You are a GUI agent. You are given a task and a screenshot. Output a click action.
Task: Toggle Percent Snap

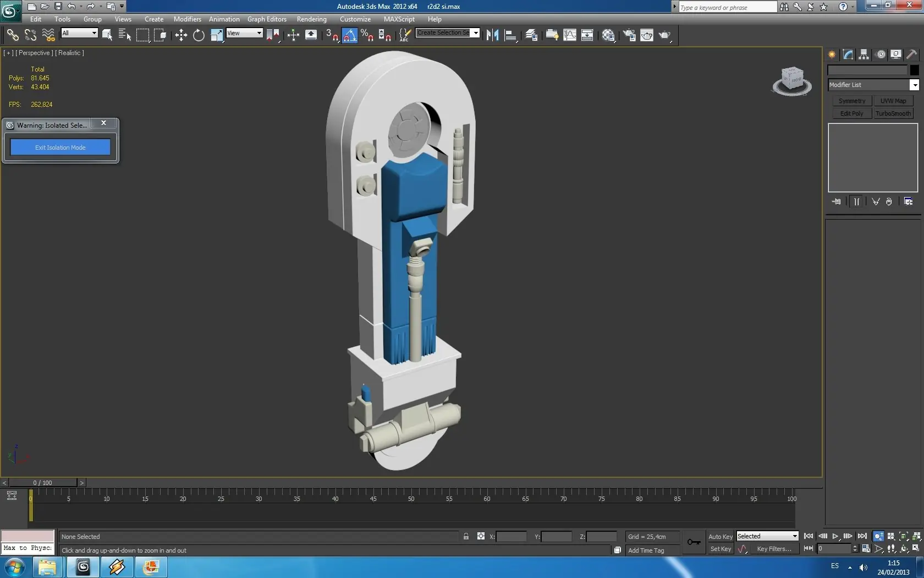[x=367, y=35]
